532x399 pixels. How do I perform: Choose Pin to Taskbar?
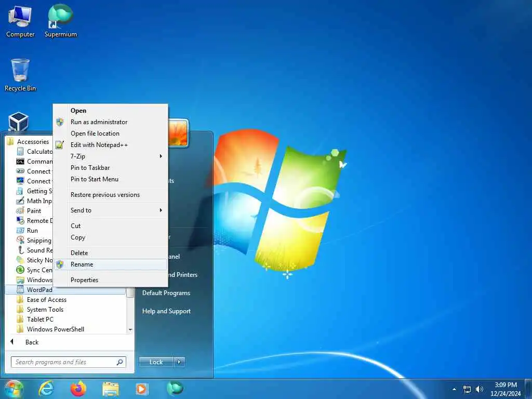coord(110,168)
